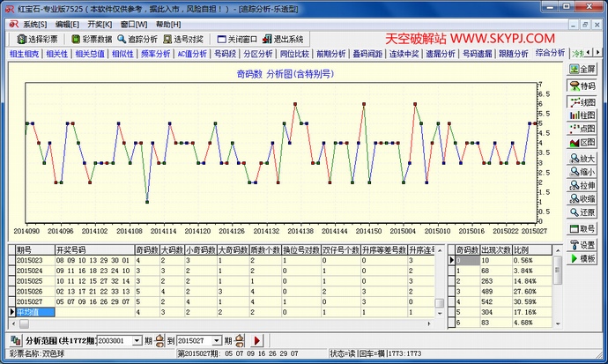Open the 系统[S] menu
The height and width of the screenshot is (364, 608).
click(x=30, y=24)
